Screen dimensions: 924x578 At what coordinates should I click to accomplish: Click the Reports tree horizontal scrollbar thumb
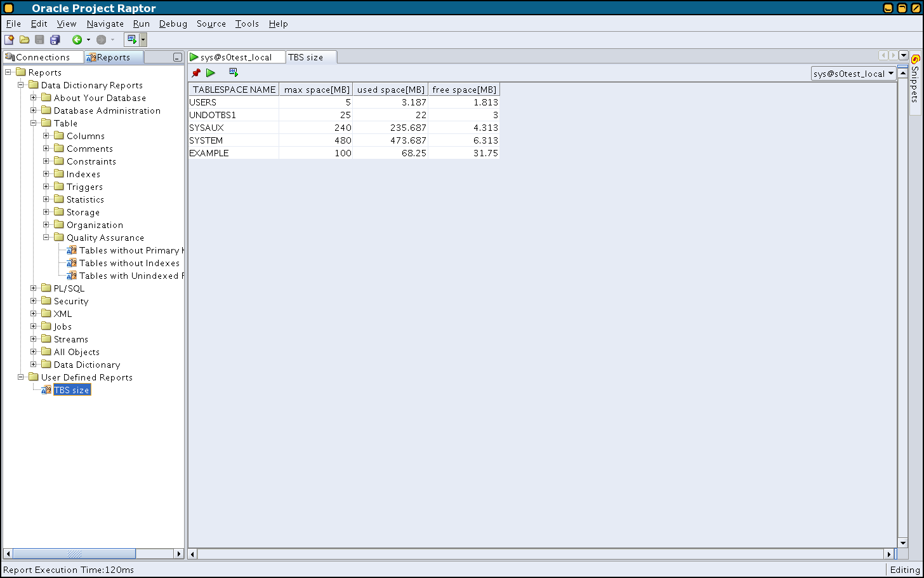click(74, 554)
